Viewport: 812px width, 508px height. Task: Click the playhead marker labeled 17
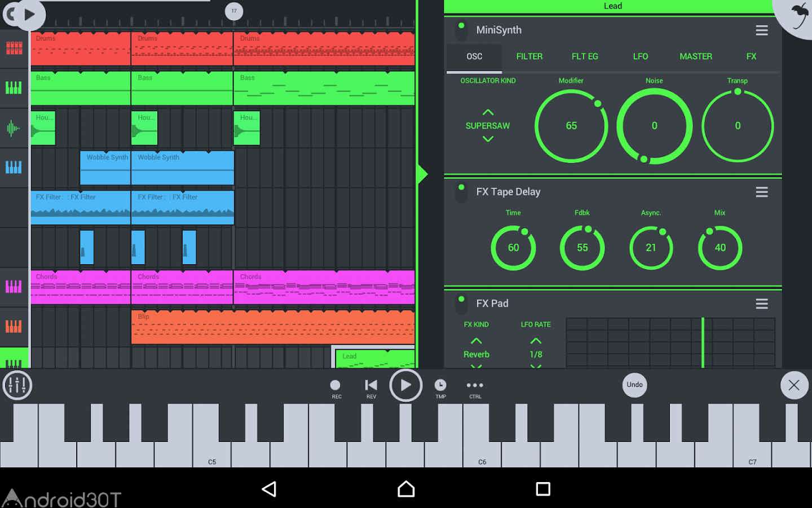click(234, 11)
